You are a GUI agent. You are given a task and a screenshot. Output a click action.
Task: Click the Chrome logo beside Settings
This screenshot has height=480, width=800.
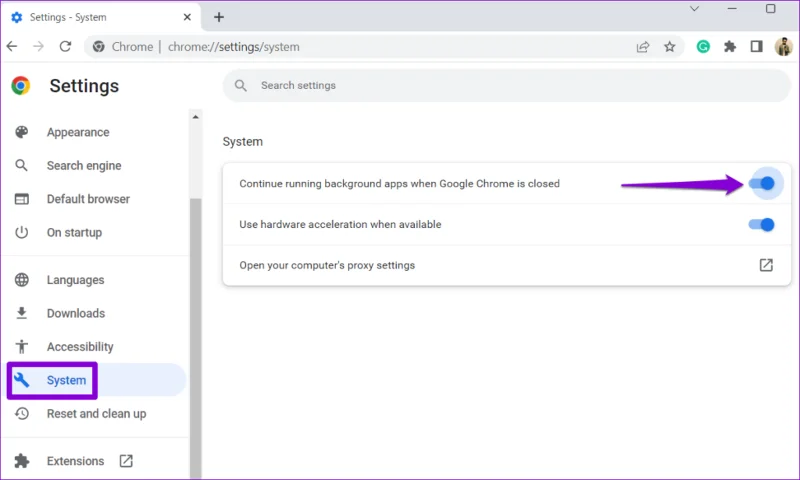coord(20,86)
